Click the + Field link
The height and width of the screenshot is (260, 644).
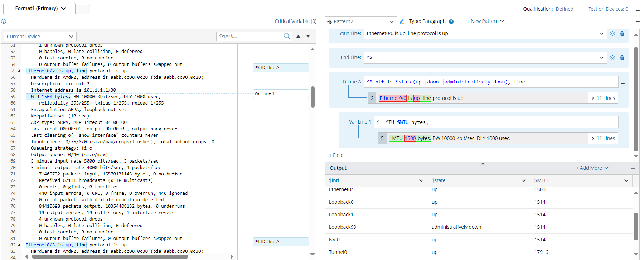point(336,155)
